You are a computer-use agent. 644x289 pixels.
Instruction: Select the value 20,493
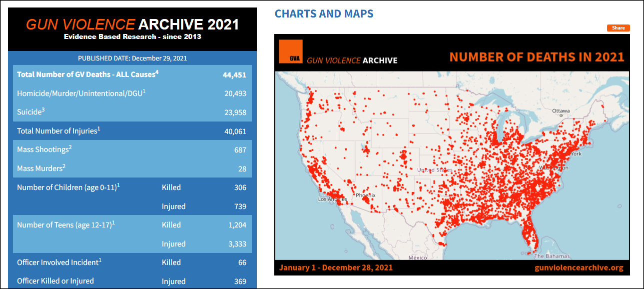[235, 93]
